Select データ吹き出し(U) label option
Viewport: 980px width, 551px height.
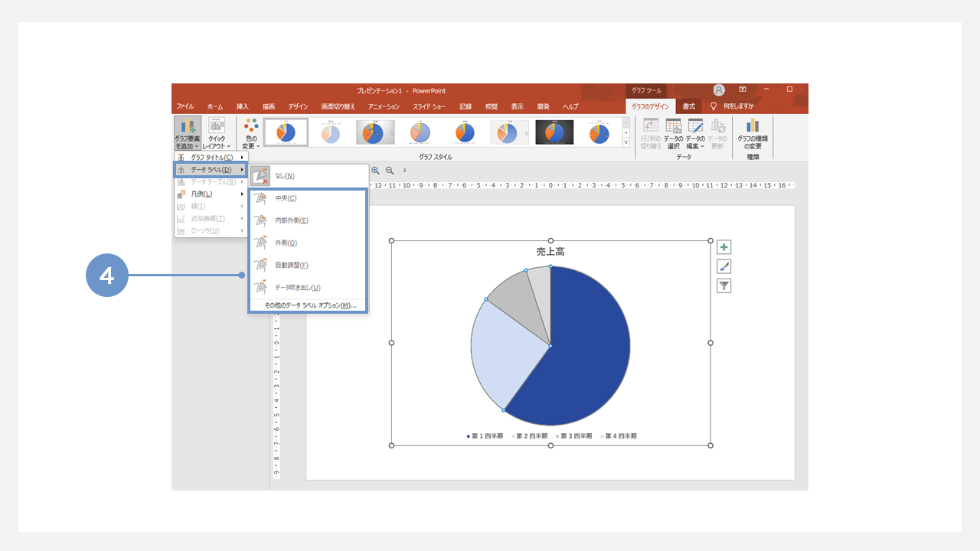pos(297,288)
